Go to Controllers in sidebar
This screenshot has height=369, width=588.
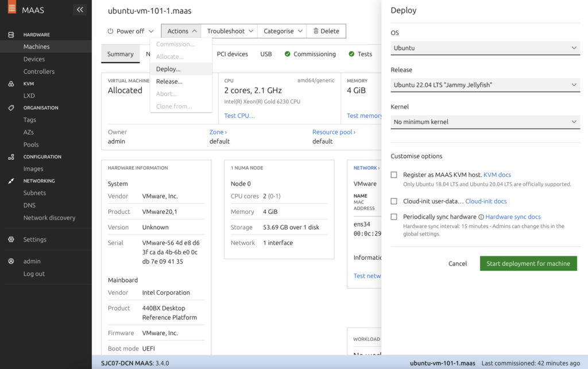38,71
